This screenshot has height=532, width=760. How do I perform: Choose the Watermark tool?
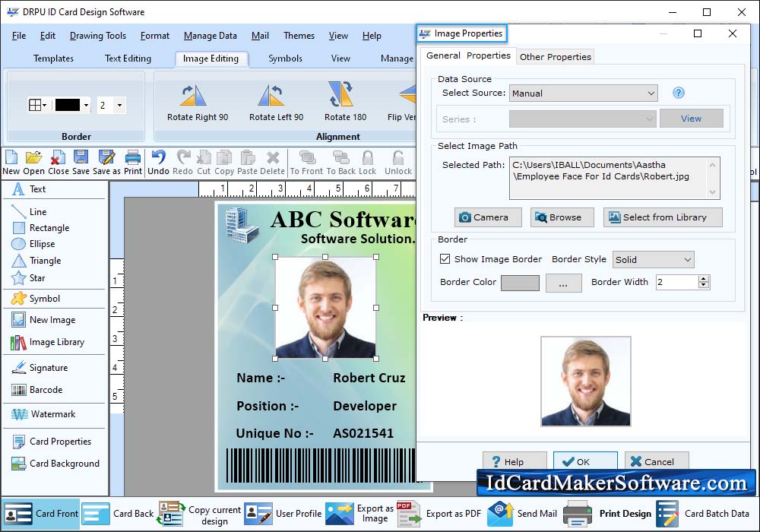tap(52, 414)
